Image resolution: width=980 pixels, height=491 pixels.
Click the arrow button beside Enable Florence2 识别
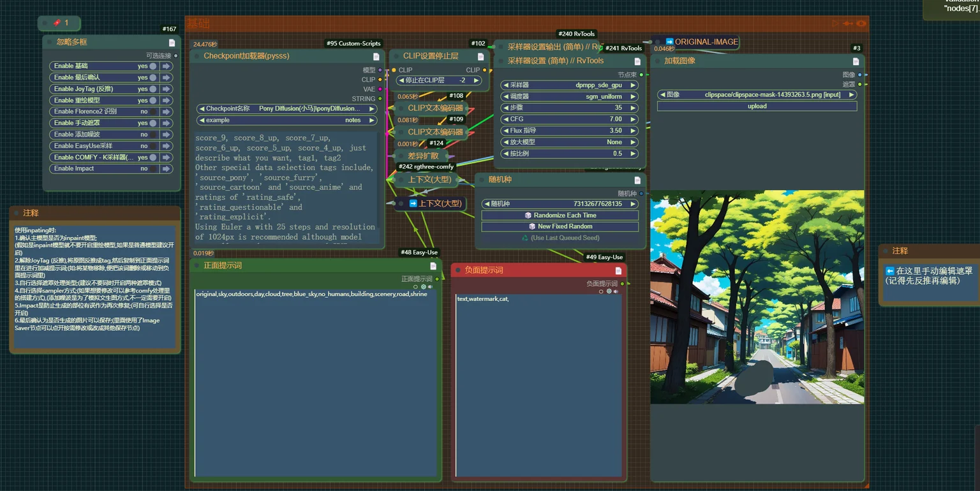coord(167,112)
